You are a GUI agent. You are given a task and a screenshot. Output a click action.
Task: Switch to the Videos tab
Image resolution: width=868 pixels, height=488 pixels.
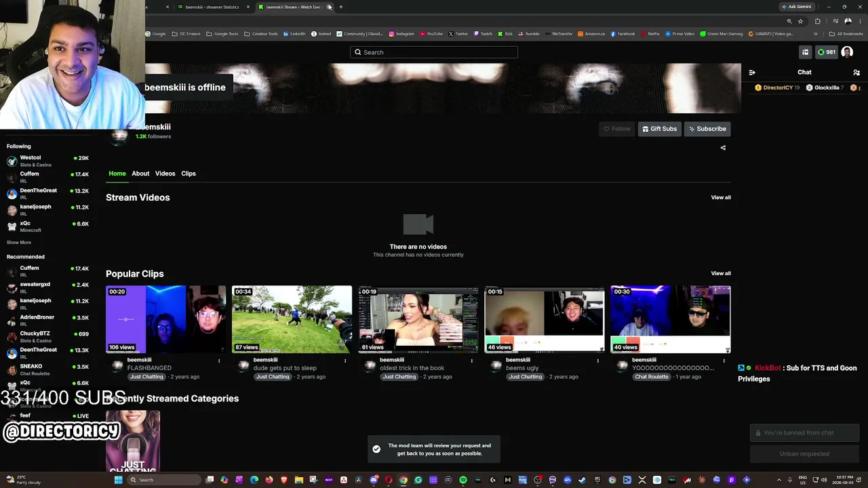click(x=165, y=174)
